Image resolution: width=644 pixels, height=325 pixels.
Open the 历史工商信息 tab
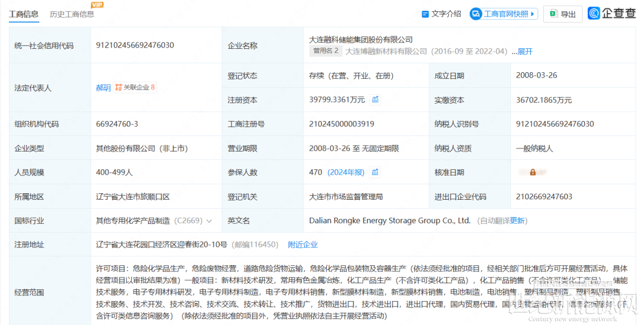click(x=72, y=14)
